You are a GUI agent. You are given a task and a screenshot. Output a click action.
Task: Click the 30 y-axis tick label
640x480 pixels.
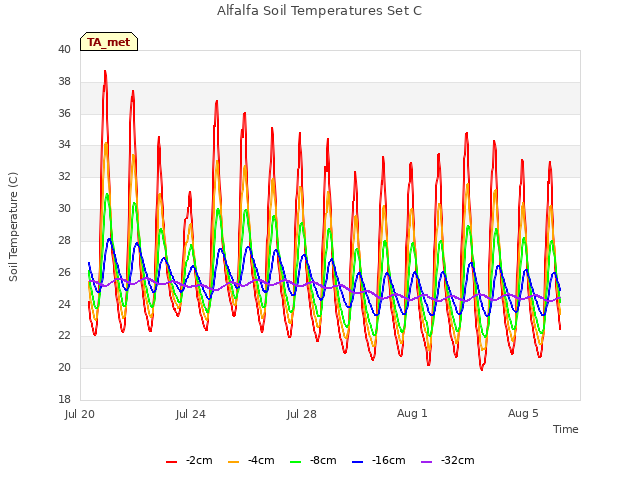[64, 208]
